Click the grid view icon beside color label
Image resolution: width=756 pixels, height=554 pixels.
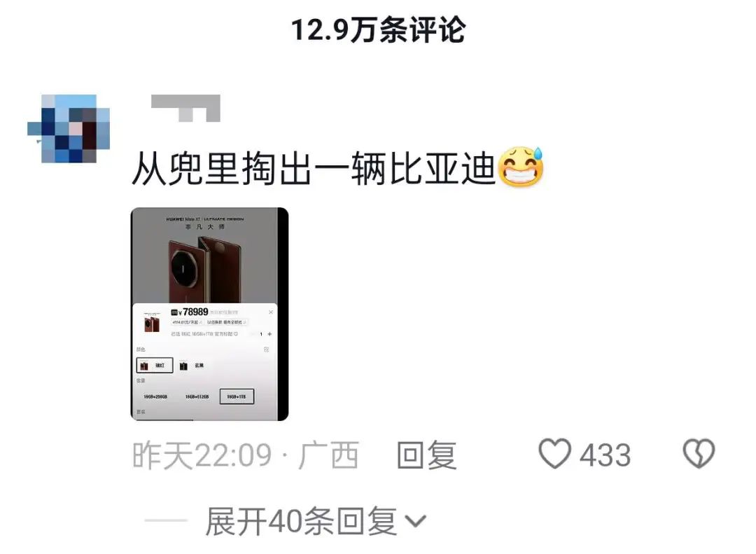tap(266, 349)
